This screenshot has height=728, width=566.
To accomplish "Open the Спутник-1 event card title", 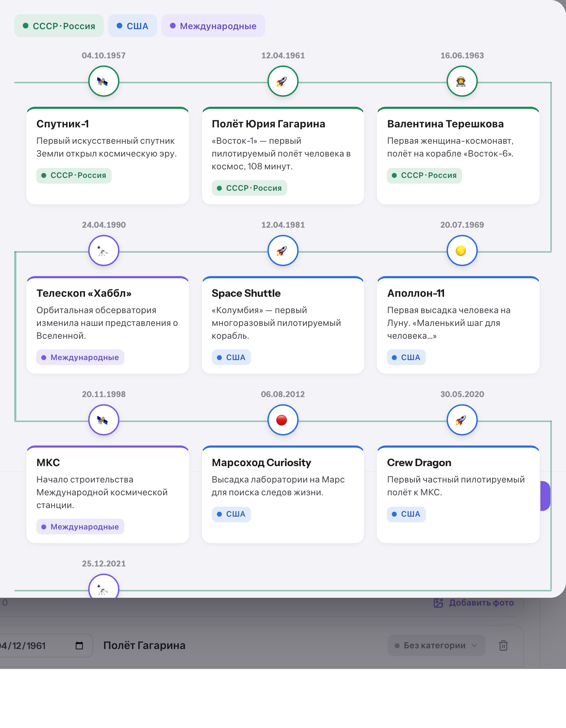I will point(63,124).
